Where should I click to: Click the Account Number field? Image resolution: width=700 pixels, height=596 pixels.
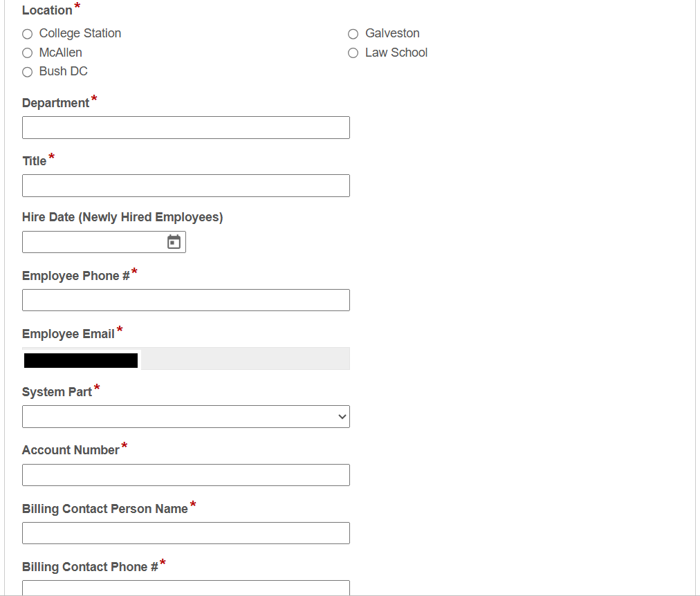pos(185,475)
